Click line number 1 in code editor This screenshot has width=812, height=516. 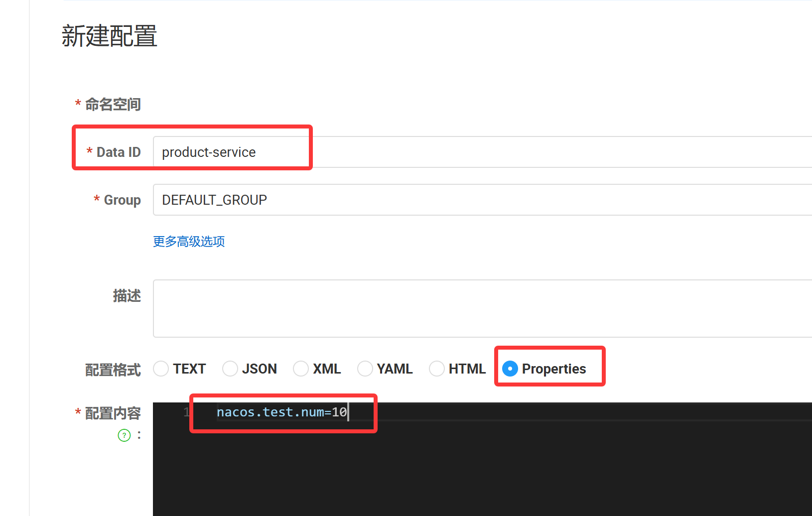(187, 412)
